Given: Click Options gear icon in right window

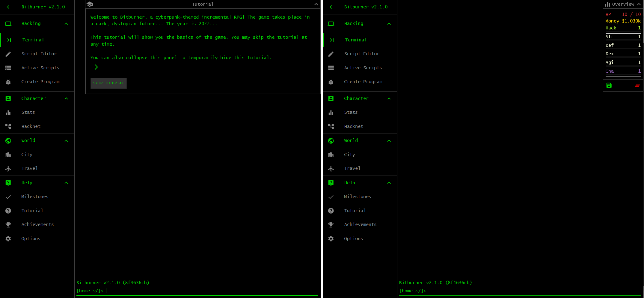Looking at the screenshot, I should pos(331,239).
